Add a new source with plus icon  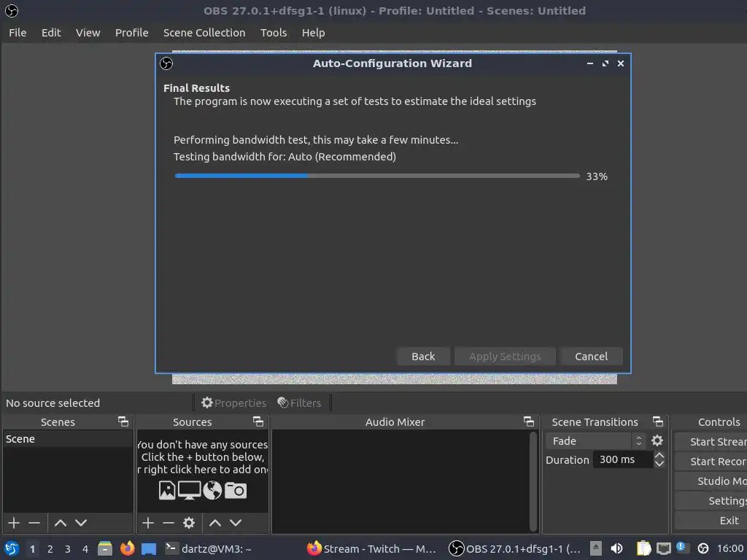tap(148, 523)
